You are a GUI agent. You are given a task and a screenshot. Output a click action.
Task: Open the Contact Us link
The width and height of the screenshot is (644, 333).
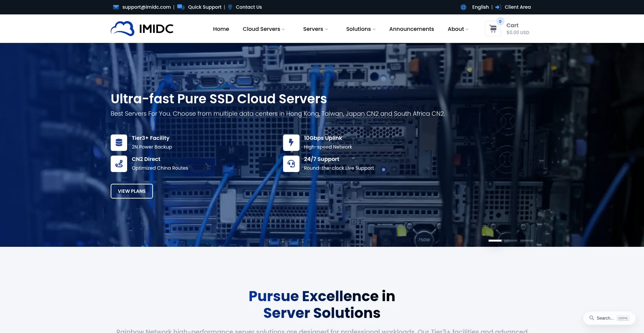tap(249, 7)
